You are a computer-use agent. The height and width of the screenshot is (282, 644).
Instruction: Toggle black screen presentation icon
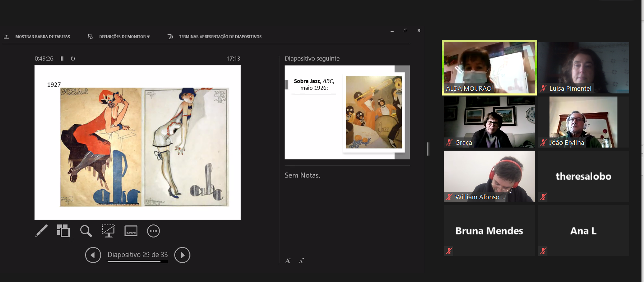(108, 231)
